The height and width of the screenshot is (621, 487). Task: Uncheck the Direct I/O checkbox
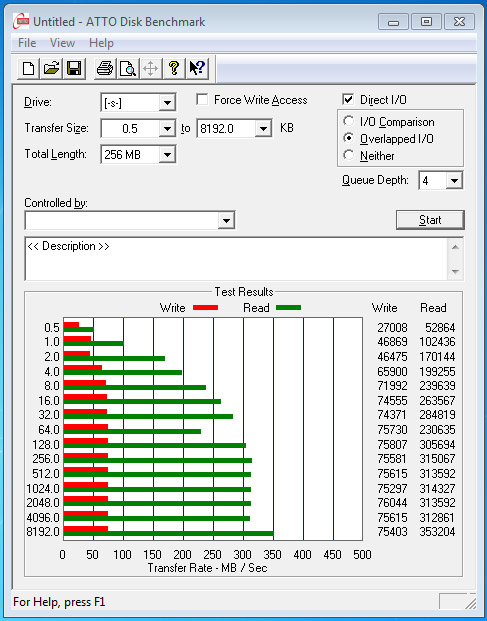coord(348,99)
